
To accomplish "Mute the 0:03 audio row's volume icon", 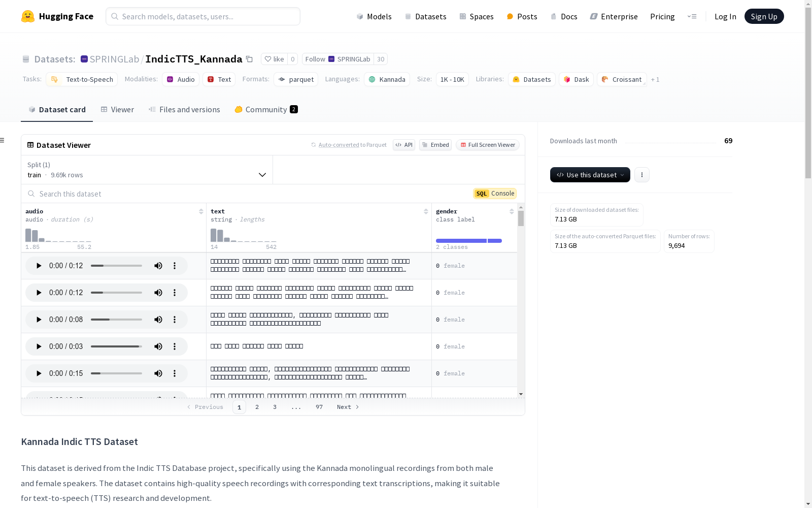I will (158, 346).
